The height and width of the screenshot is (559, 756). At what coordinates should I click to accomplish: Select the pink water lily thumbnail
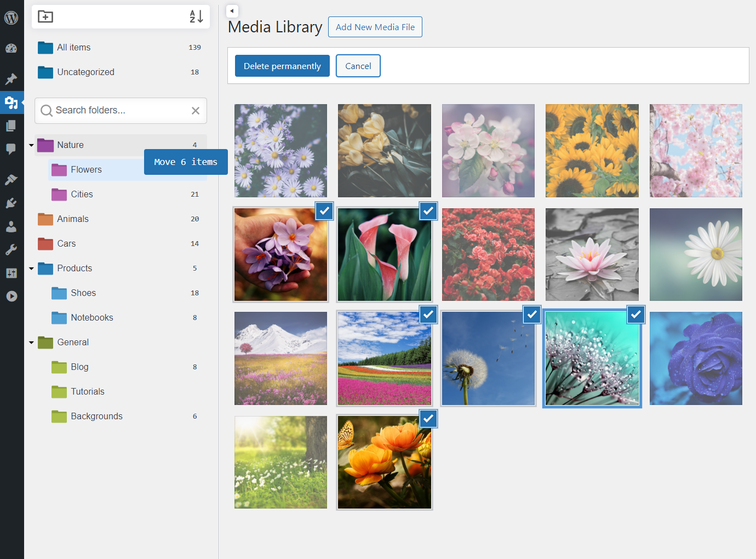click(592, 254)
